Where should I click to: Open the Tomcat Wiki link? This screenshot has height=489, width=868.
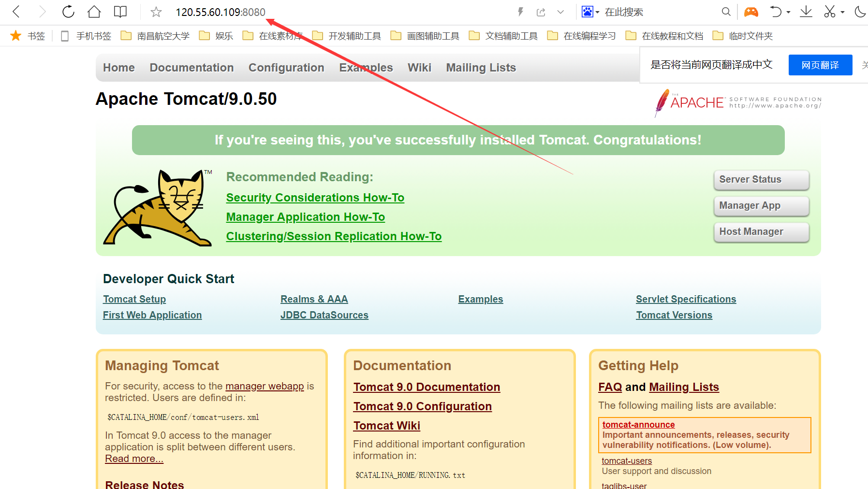387,426
